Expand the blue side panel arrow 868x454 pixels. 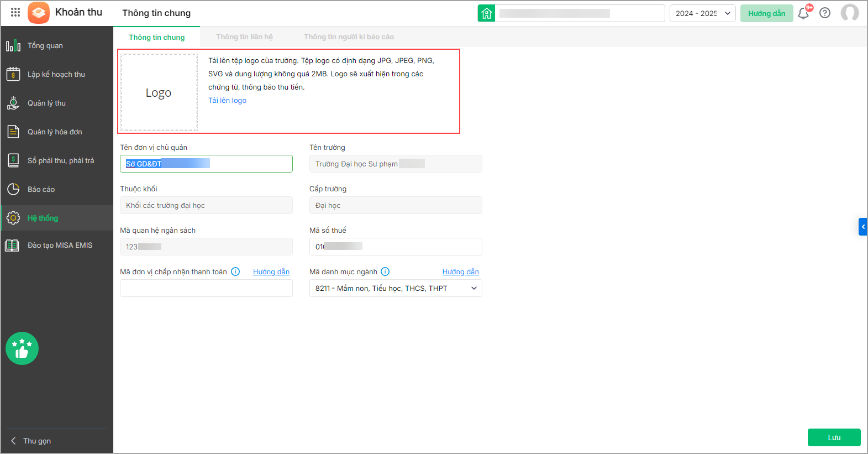[863, 227]
